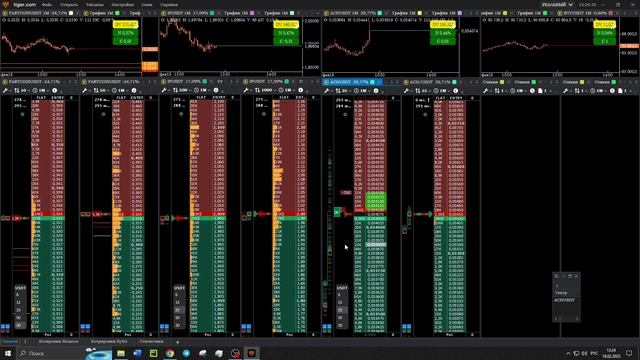Open the Настройки menu
The width and height of the screenshot is (640, 360).
pos(122,5)
